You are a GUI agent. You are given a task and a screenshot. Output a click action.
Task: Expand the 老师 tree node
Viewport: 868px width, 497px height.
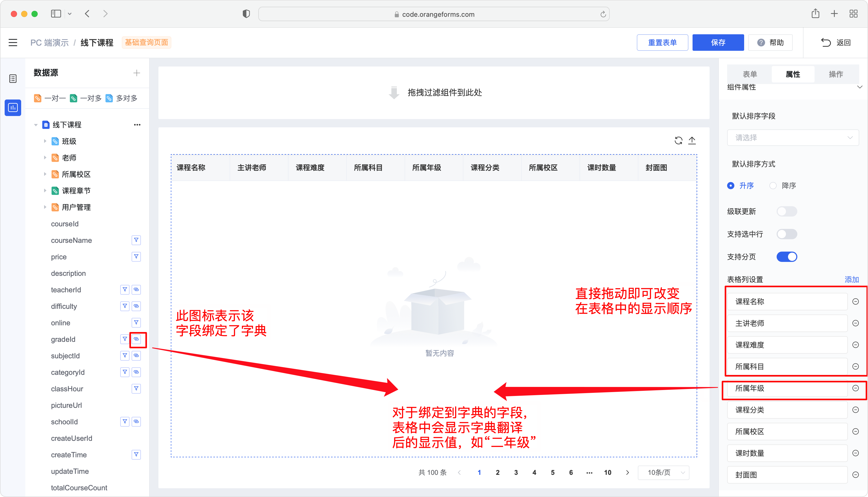(45, 158)
